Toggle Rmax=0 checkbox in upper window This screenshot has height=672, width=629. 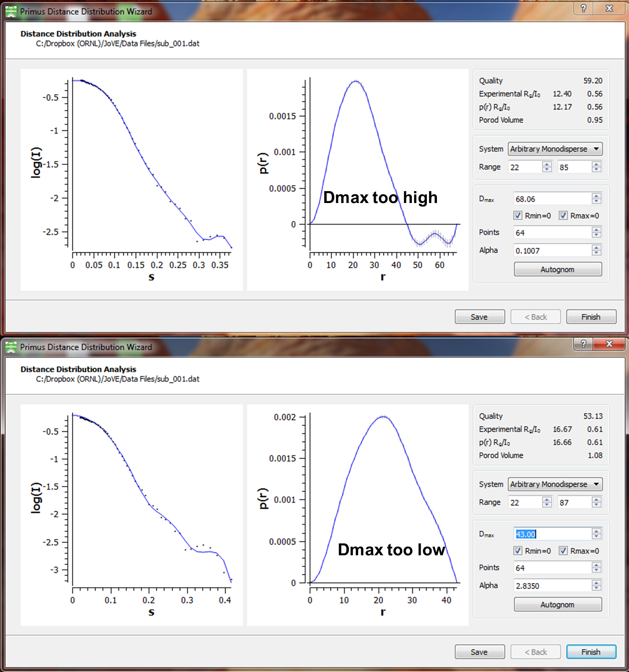pyautogui.click(x=563, y=216)
